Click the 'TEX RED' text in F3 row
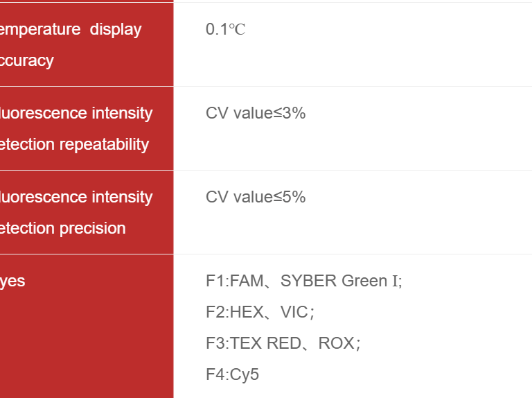Image resolution: width=532 pixels, height=398 pixels. pyautogui.click(x=266, y=343)
